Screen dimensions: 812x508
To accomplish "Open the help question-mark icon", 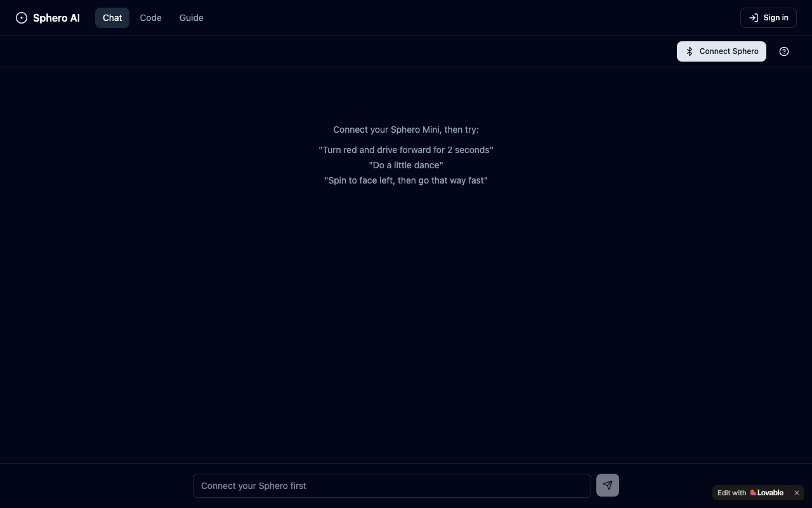I will coord(784,51).
